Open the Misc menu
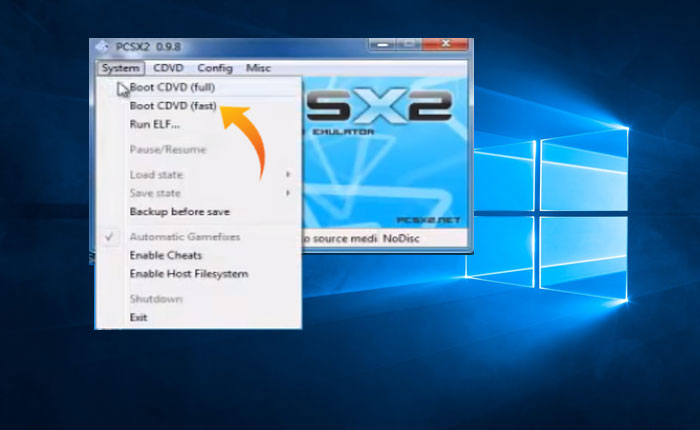Viewport: 700px width, 430px height. point(258,68)
